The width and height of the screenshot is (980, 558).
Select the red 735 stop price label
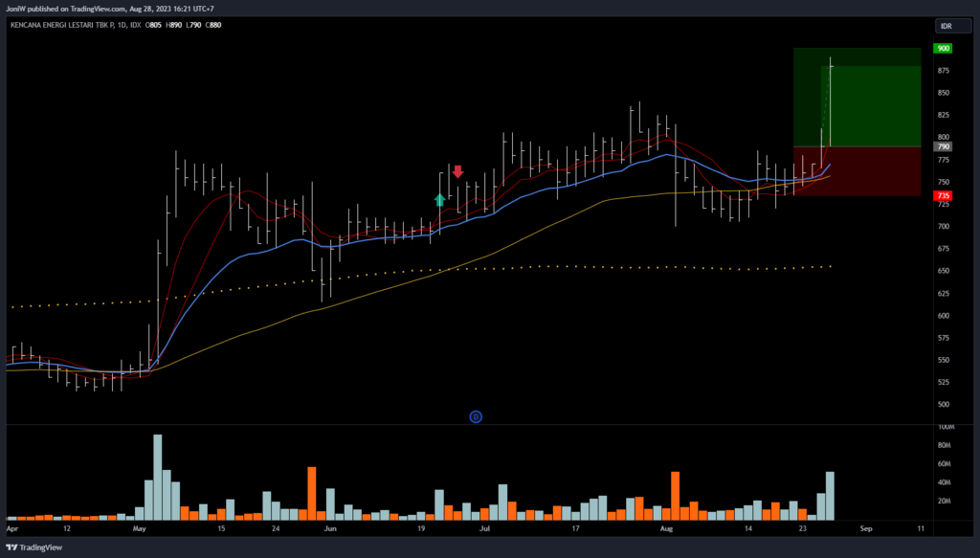[x=943, y=195]
